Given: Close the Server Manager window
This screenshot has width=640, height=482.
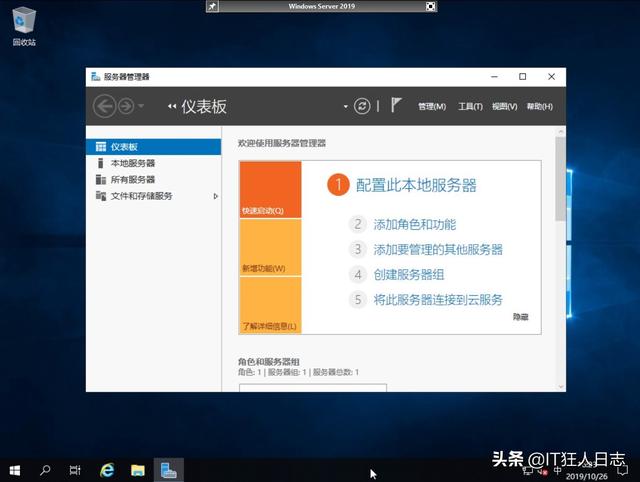Looking at the screenshot, I should [551, 77].
